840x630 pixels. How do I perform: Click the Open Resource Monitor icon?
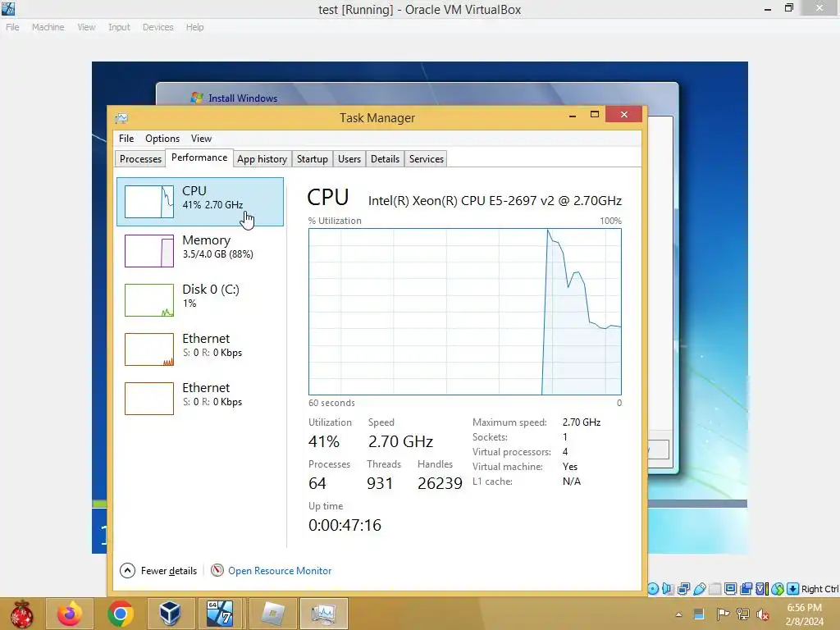coord(217,570)
